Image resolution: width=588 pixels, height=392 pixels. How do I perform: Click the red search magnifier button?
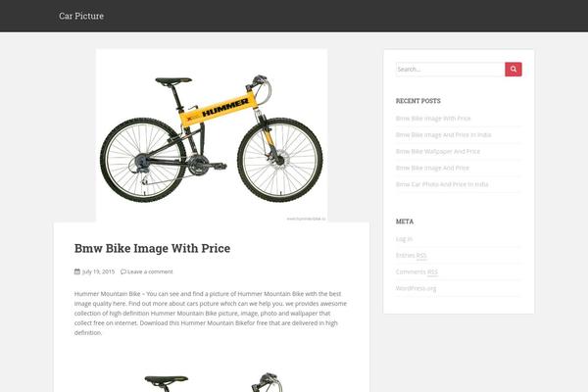[513, 69]
